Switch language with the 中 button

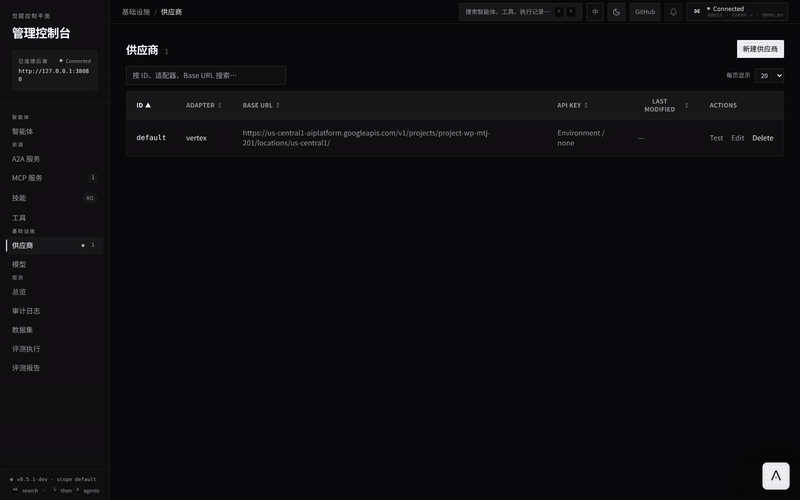pyautogui.click(x=595, y=12)
